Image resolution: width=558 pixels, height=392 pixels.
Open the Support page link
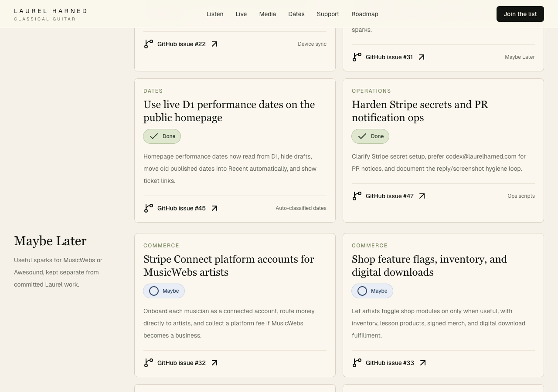328,14
